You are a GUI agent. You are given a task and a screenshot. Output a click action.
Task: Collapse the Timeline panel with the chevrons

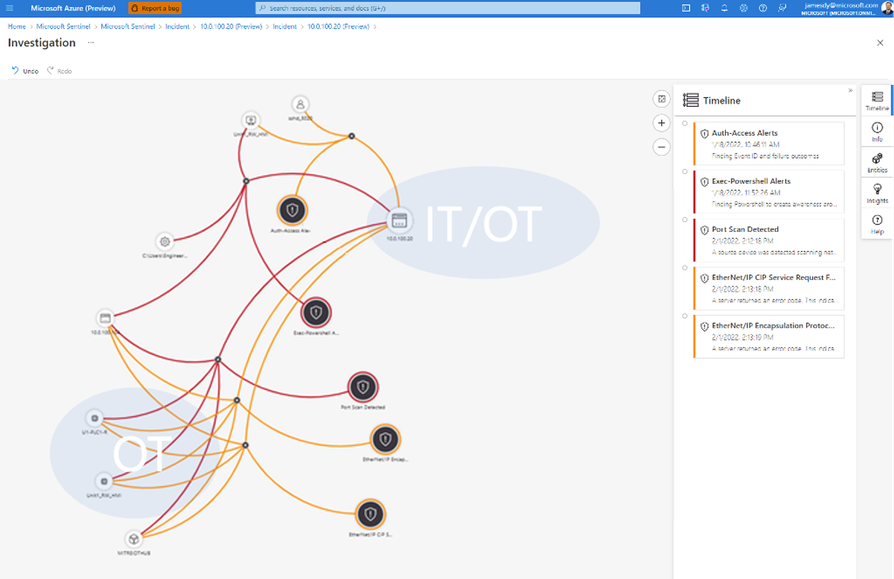click(x=850, y=90)
